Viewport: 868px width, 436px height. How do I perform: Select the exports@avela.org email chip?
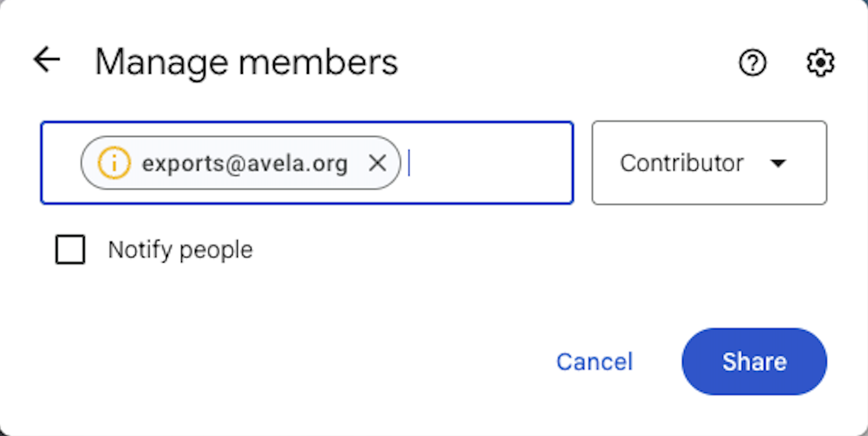[243, 163]
